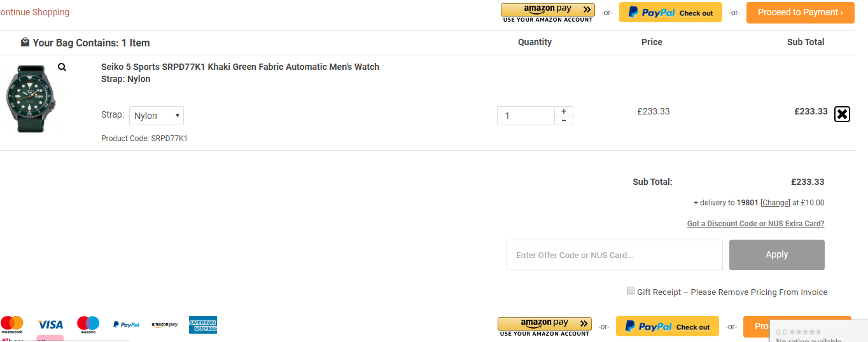Click the American Express icon
868x342 pixels.
(203, 325)
